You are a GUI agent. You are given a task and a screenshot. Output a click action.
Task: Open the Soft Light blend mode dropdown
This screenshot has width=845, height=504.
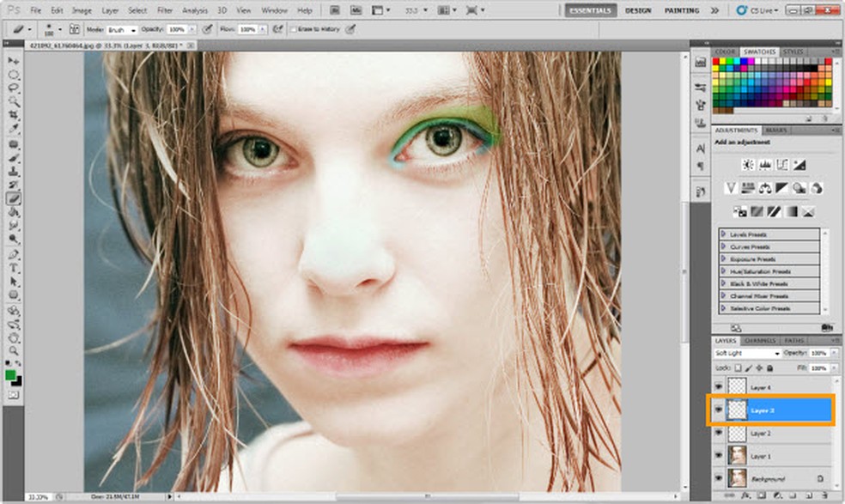click(x=748, y=354)
